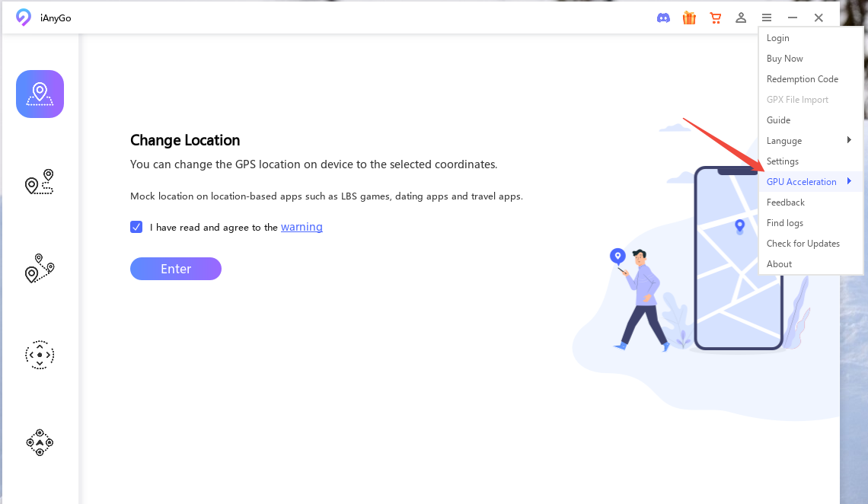Click the orange gift box icon
868x504 pixels.
pyautogui.click(x=689, y=18)
